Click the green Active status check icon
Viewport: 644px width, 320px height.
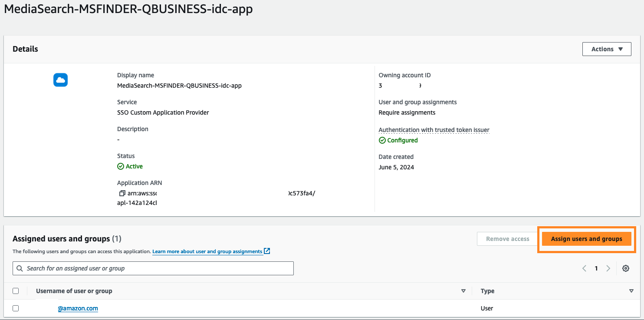[x=121, y=166]
